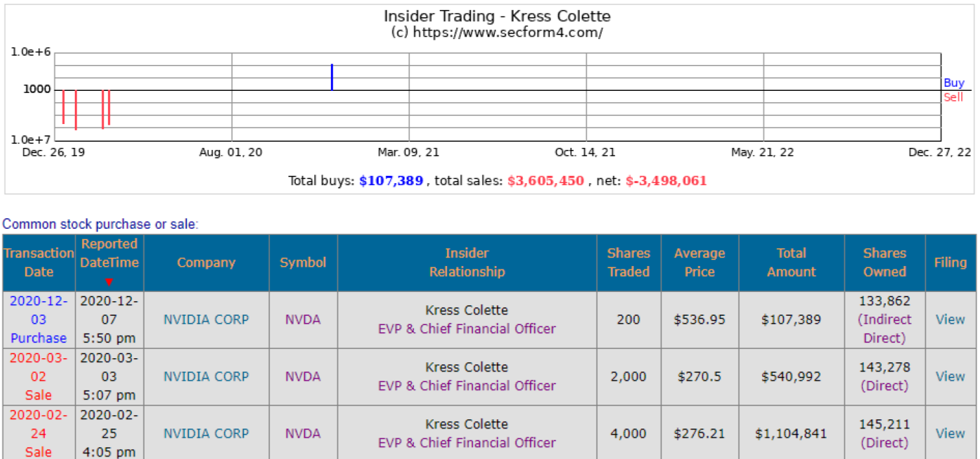
Task: Click the red sort arrow under Reported DateTime
Action: 109,282
